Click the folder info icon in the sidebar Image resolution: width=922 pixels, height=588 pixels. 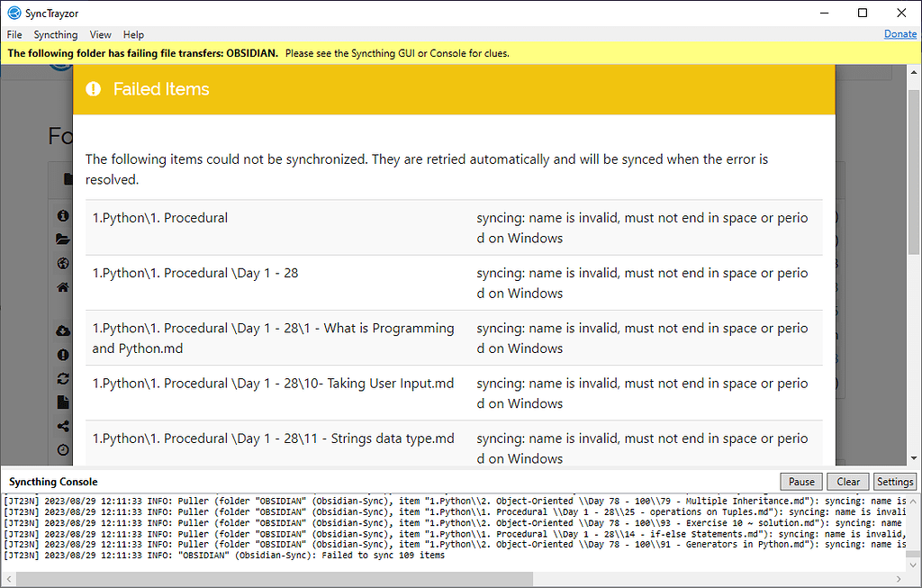[62, 215]
